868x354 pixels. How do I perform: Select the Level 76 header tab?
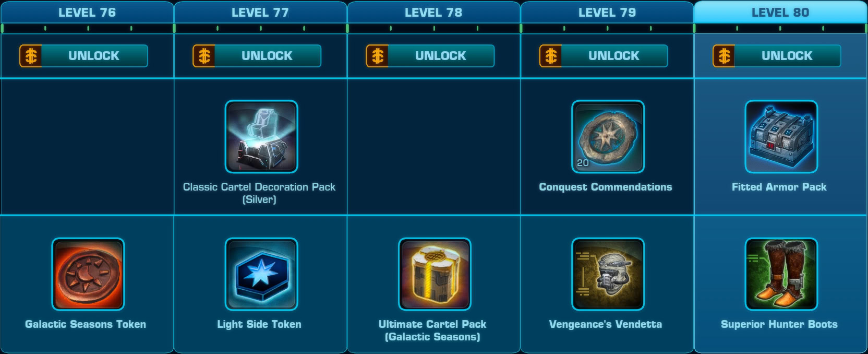(x=87, y=12)
